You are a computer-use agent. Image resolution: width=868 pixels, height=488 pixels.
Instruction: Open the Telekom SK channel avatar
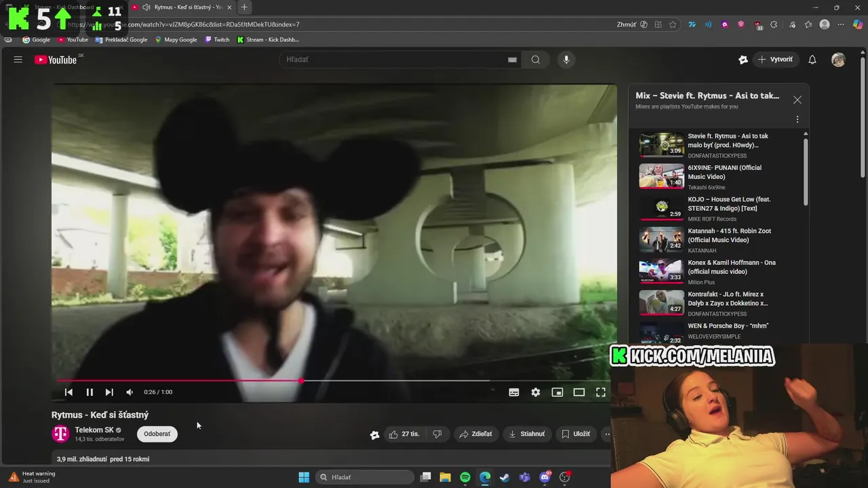(x=60, y=434)
